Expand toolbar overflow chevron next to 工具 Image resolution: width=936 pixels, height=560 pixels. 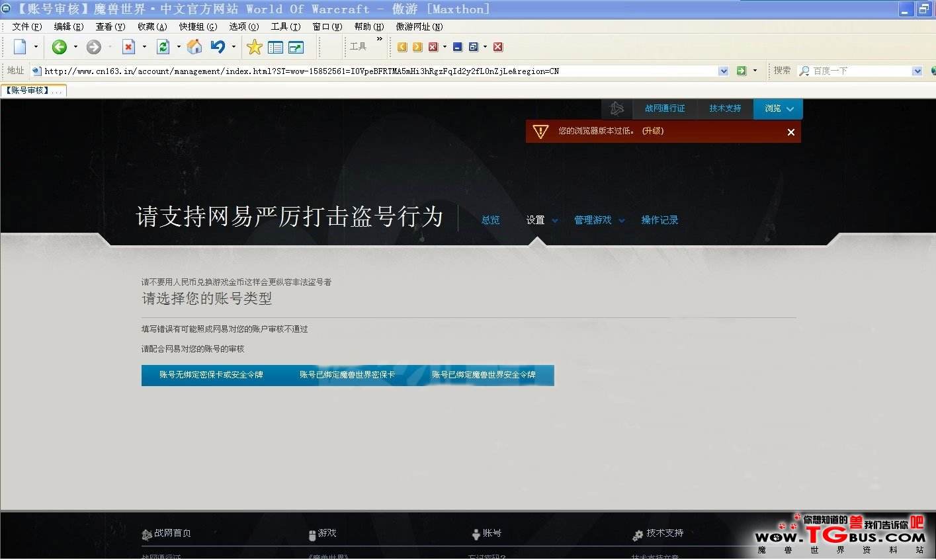[380, 39]
